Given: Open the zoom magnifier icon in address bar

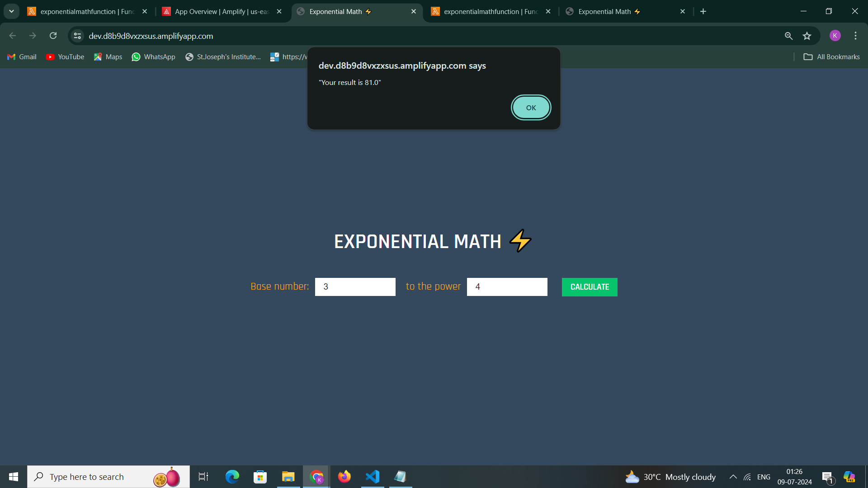Looking at the screenshot, I should pos(788,36).
